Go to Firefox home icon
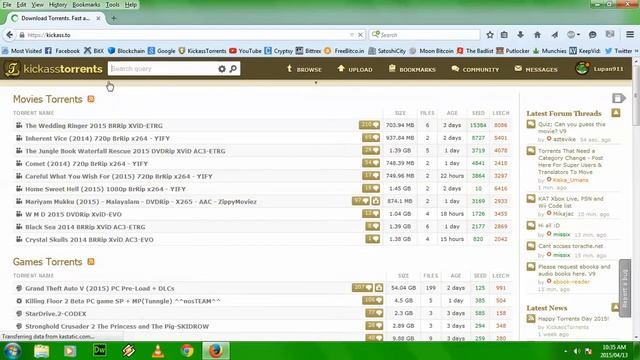640x360 pixels. pos(538,35)
